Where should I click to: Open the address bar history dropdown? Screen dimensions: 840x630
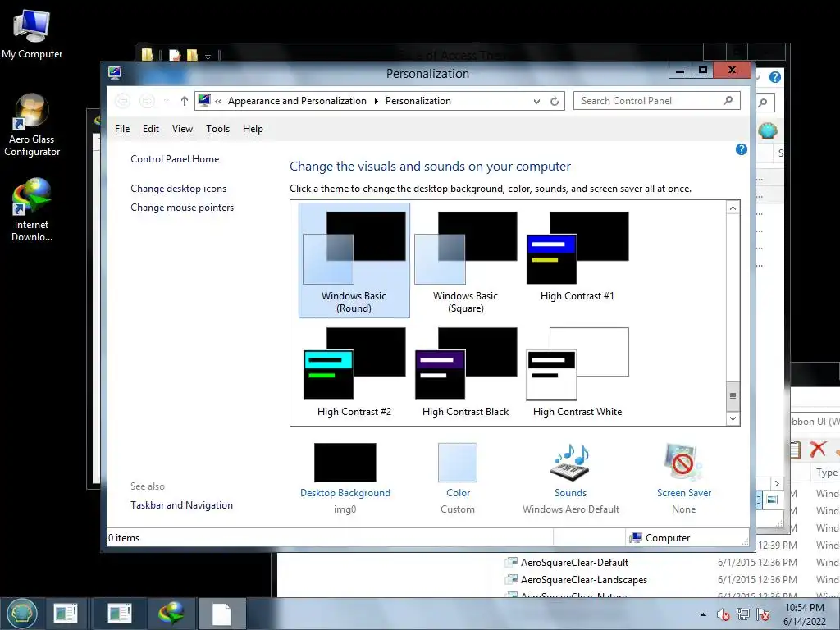tap(536, 101)
